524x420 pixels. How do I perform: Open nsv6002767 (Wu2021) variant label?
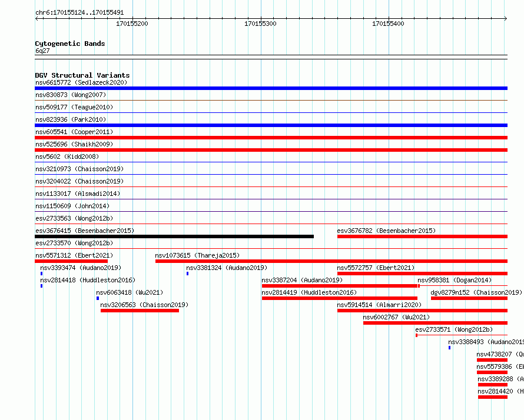pos(397,317)
